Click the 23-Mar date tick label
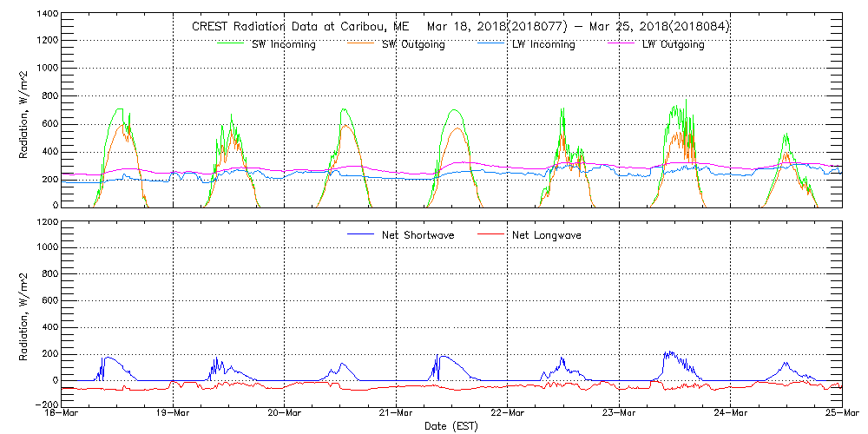 click(619, 415)
